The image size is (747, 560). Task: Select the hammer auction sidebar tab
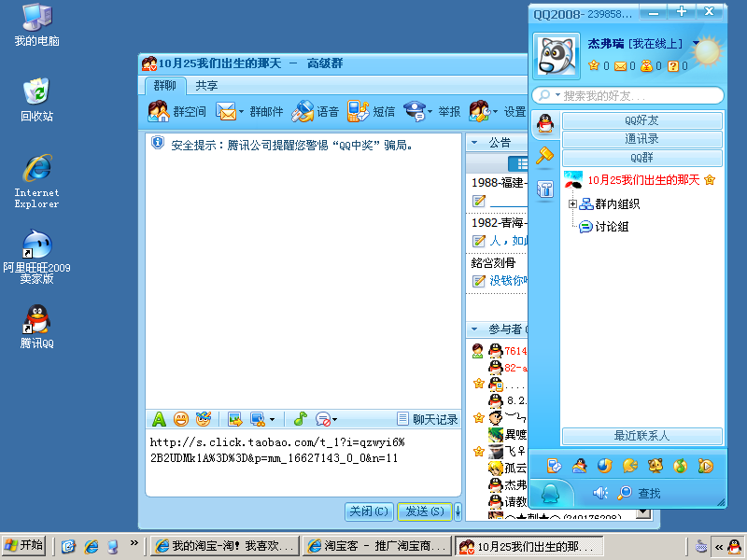[x=545, y=156]
